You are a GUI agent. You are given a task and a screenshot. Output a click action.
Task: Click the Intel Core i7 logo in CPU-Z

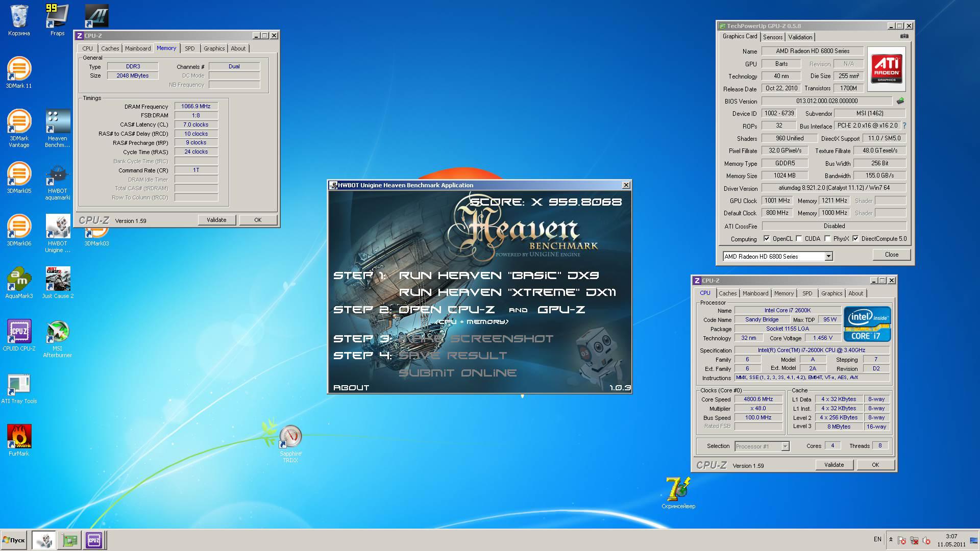(x=867, y=324)
